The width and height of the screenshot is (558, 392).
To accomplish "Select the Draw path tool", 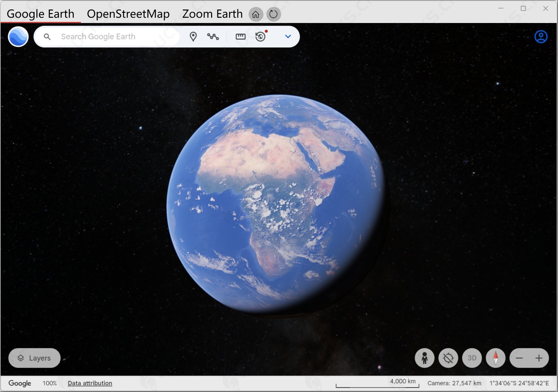I will [213, 36].
